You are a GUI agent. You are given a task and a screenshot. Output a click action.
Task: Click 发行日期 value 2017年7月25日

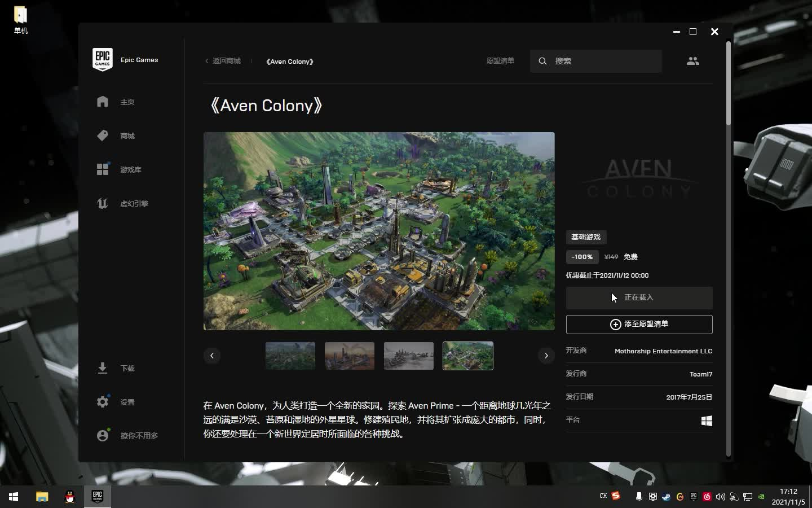click(x=689, y=397)
